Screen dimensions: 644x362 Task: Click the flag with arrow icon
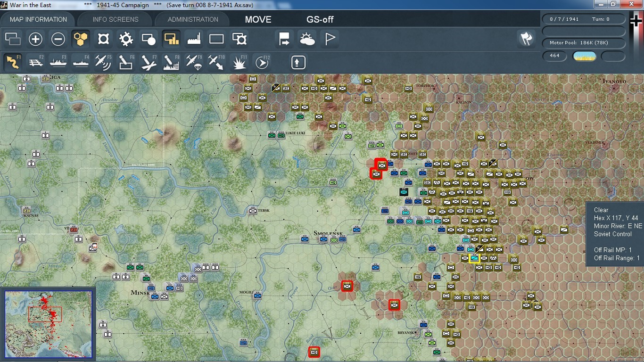tap(284, 39)
